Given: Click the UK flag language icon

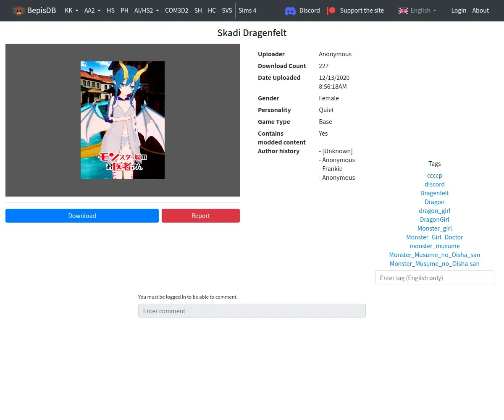Looking at the screenshot, I should (403, 10).
